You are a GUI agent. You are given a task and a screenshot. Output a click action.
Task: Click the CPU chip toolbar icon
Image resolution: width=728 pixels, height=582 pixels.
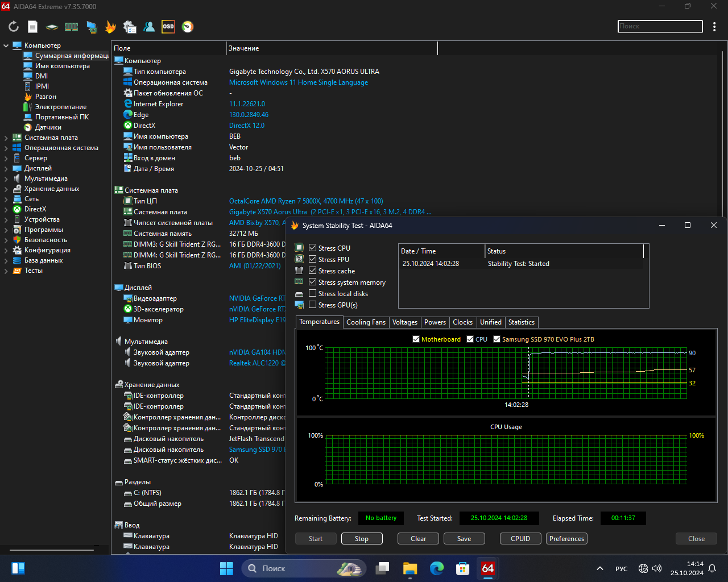[52, 27]
